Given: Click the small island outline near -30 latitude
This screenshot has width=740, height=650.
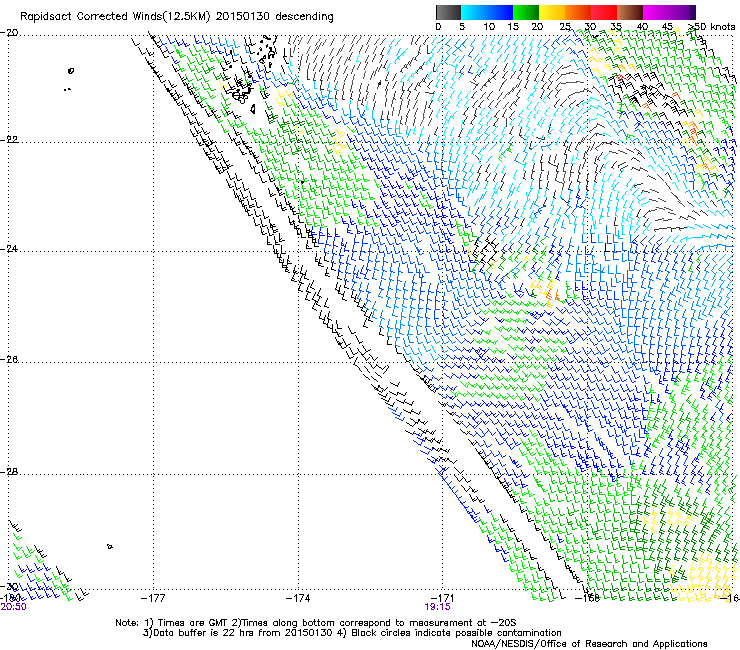Looking at the screenshot, I should coord(109,547).
